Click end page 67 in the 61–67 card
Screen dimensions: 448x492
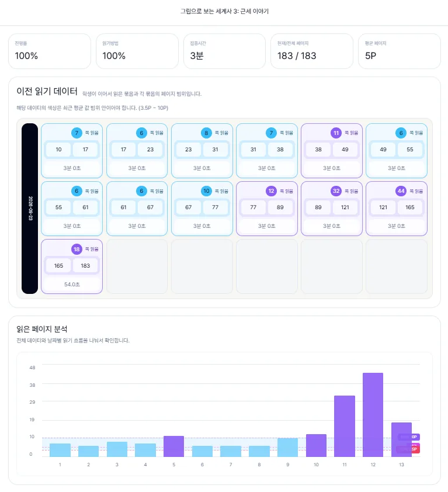tap(150, 207)
